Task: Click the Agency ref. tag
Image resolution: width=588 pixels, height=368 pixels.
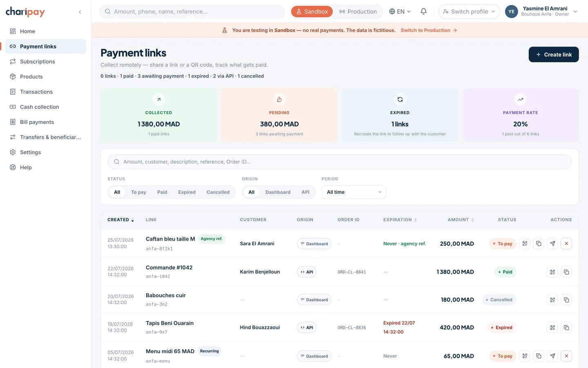Action: click(x=212, y=239)
